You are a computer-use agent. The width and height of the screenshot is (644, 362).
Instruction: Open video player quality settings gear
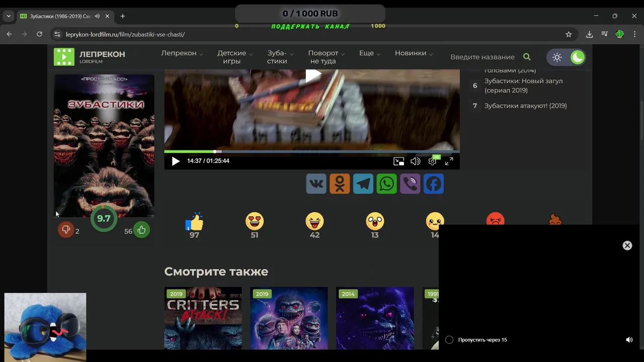click(x=432, y=161)
